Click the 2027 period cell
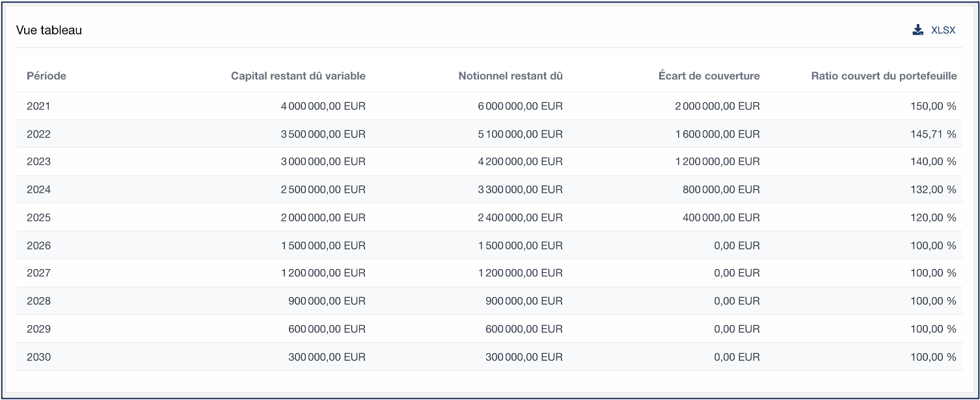Image resolution: width=980 pixels, height=400 pixels. click(38, 273)
